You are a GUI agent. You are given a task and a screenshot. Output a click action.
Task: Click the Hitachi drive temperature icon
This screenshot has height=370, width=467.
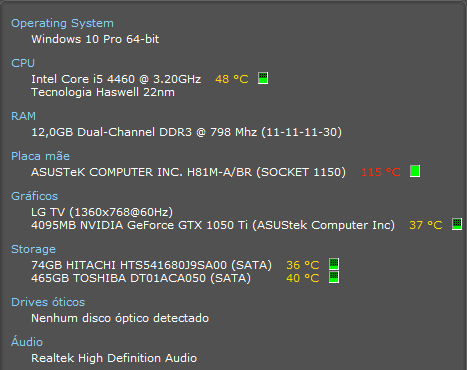click(334, 264)
